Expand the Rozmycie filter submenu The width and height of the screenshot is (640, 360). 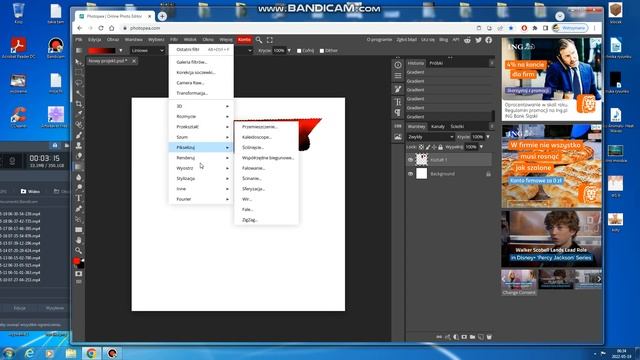tap(201, 116)
